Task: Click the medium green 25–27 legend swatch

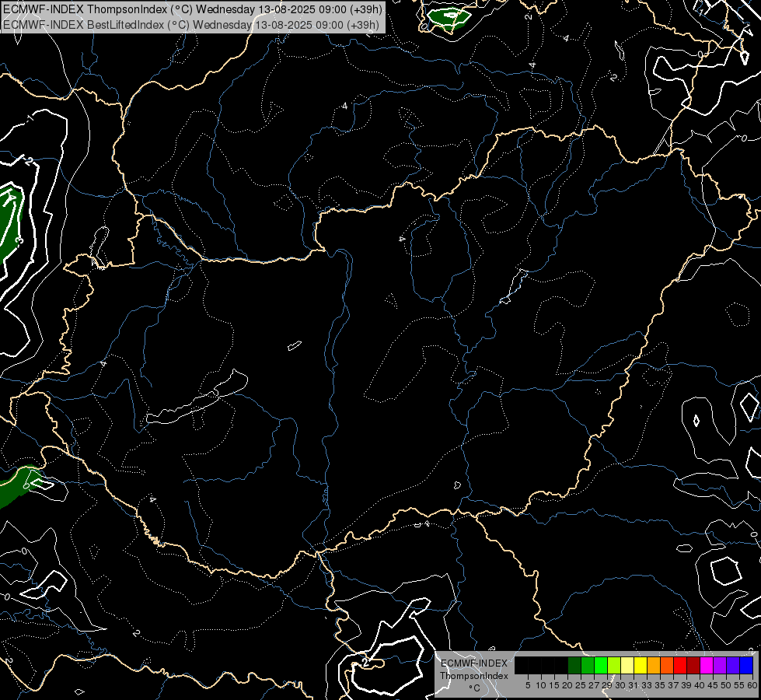Action: tap(587, 666)
